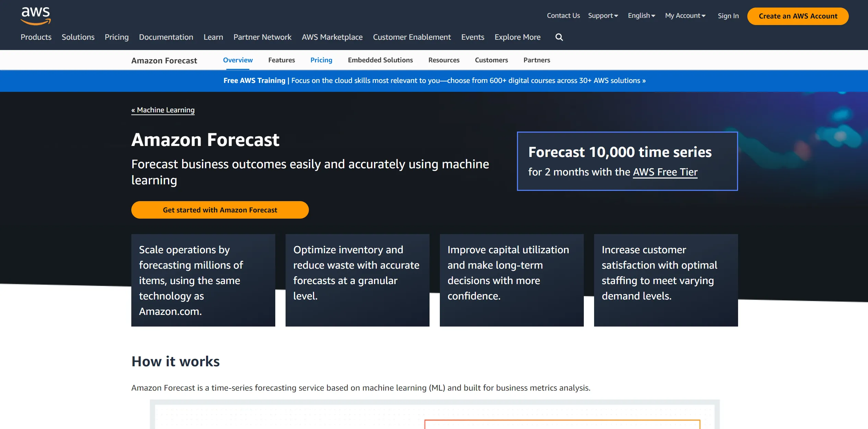Open the Resources tab
The image size is (868, 429).
click(x=444, y=60)
